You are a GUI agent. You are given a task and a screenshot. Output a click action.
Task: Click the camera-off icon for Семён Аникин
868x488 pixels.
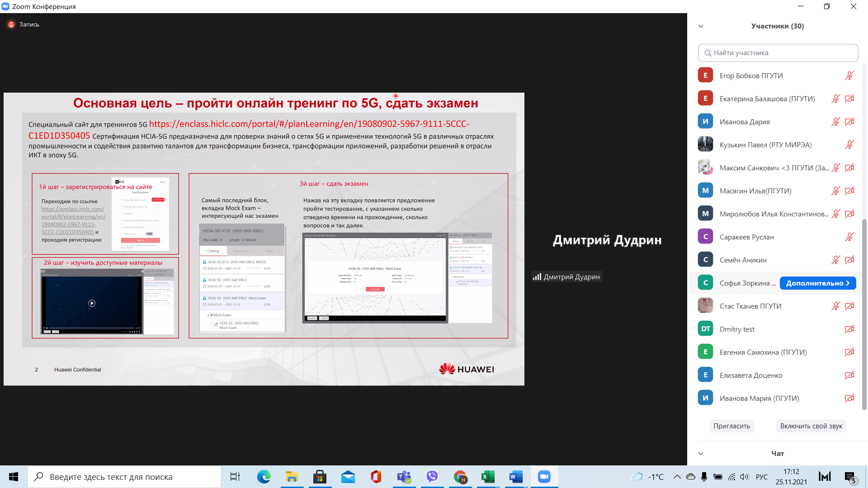[x=849, y=260]
